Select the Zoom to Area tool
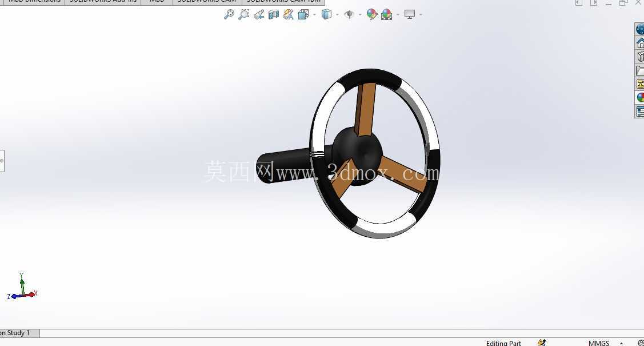The image size is (644, 346). pyautogui.click(x=244, y=14)
